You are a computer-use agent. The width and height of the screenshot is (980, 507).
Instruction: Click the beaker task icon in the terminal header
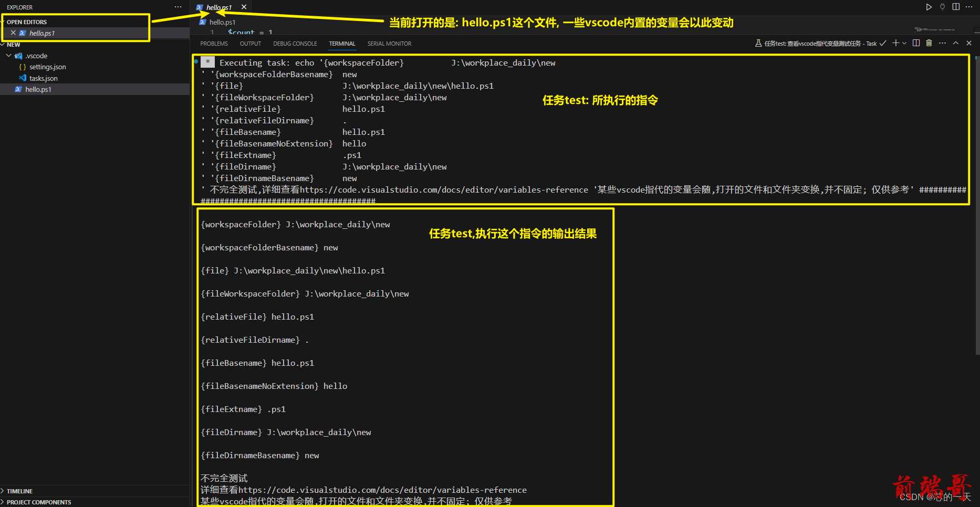click(x=758, y=43)
